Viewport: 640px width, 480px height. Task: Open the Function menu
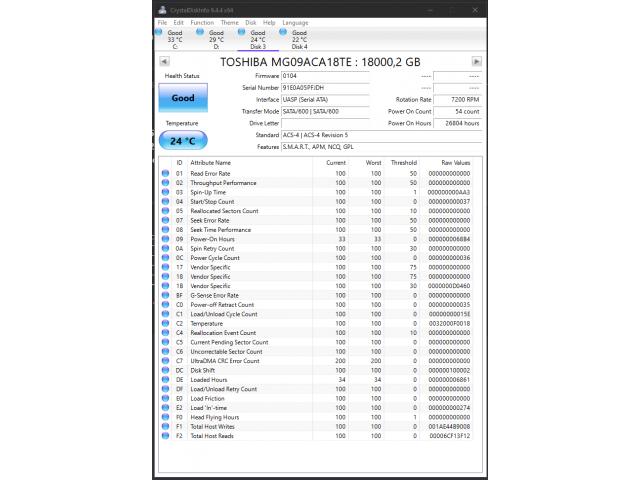pyautogui.click(x=201, y=22)
